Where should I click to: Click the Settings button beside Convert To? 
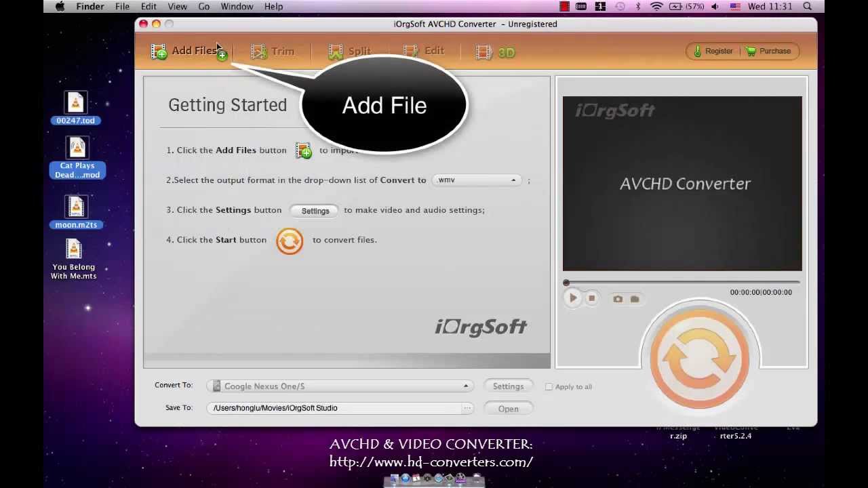pos(508,386)
